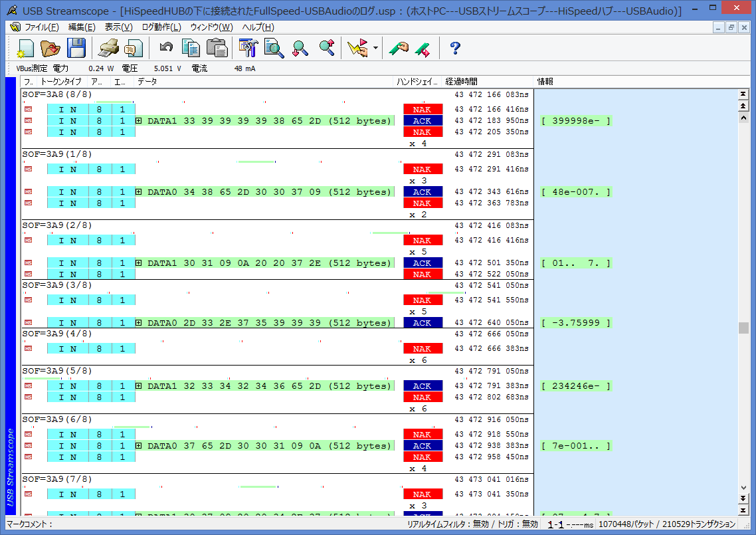Jump to log end with scrollbar bottom button
Viewport: 756px width, 535px height.
(743, 510)
